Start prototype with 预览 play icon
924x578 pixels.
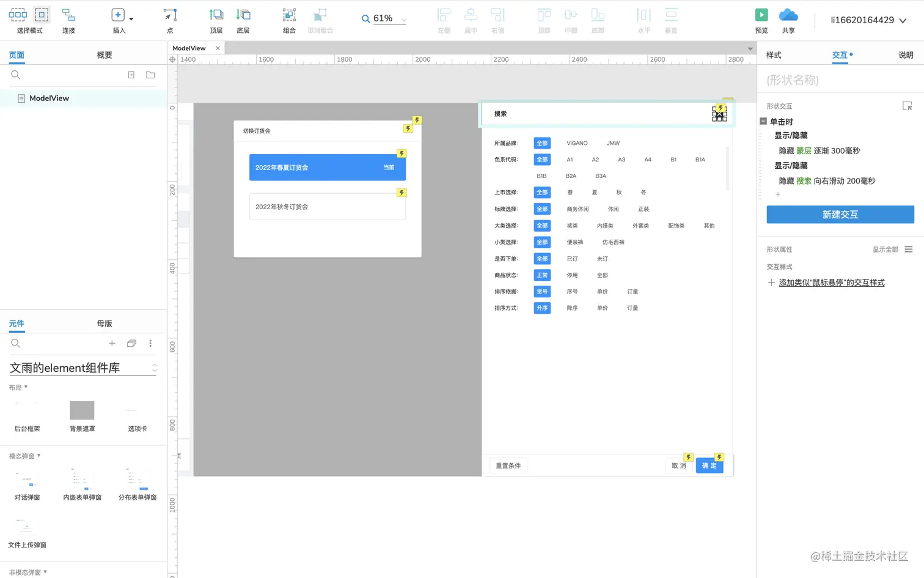click(x=761, y=15)
